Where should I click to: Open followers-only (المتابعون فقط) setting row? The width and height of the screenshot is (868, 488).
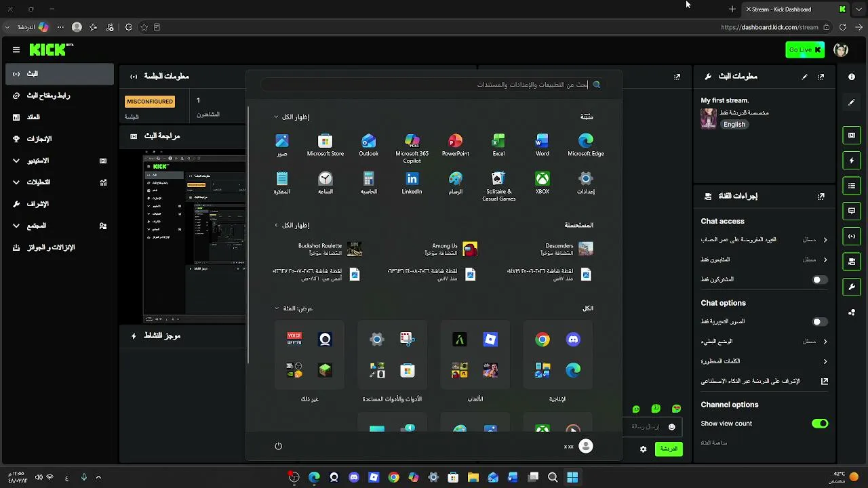(764, 260)
